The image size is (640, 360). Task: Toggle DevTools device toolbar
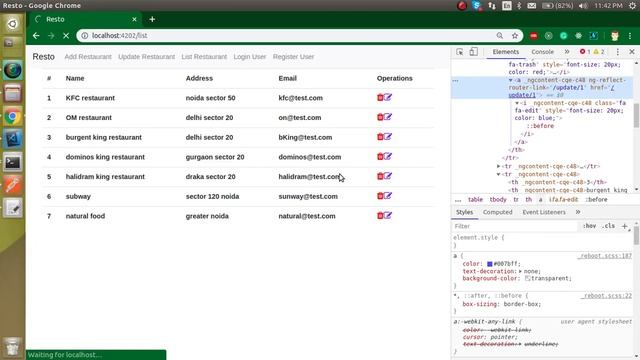[x=473, y=52]
